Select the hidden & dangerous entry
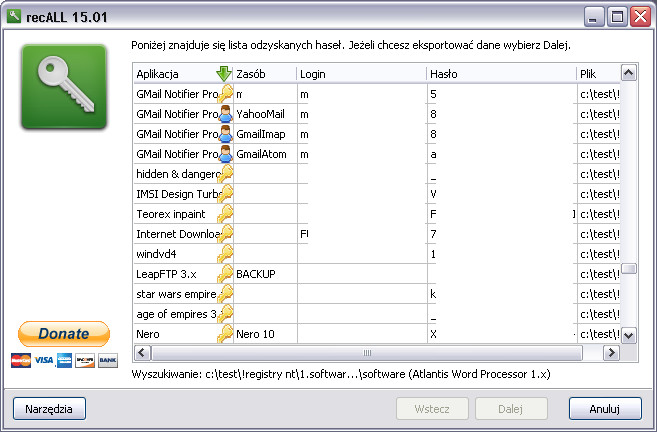Screen dimensions: 657x432 point(178,174)
